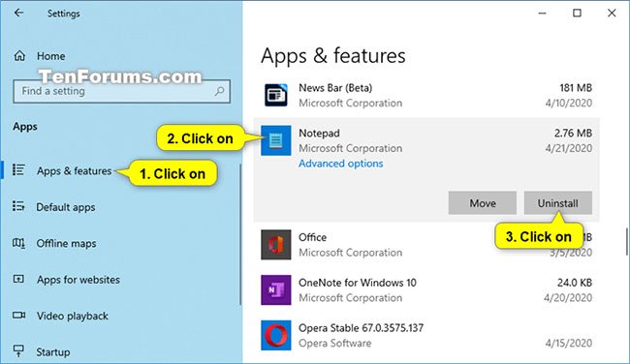
Task: Click the News Bar (Beta) app icon
Action: tap(275, 95)
